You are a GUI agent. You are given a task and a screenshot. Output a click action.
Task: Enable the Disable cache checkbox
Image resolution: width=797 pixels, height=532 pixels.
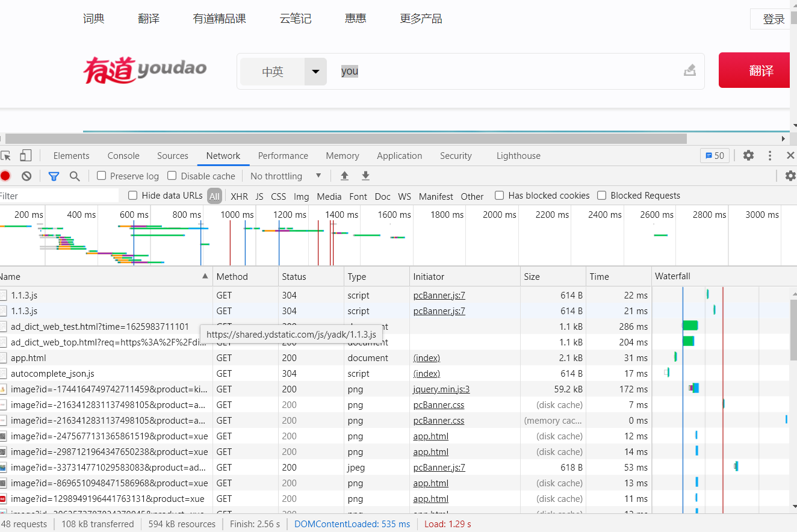172,176
